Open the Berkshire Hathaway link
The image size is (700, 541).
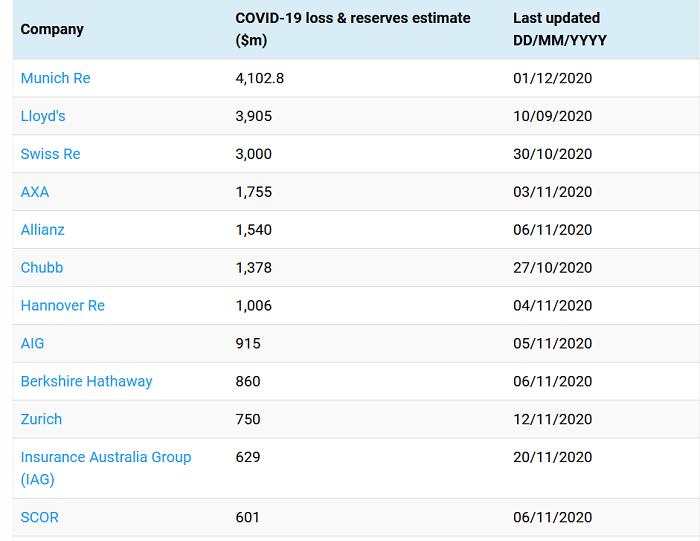(86, 382)
